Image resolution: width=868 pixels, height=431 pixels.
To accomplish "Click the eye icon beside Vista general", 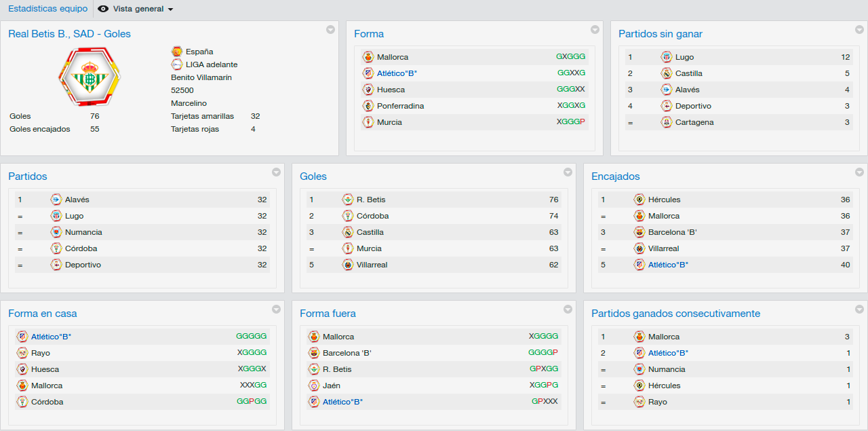I will [x=103, y=9].
